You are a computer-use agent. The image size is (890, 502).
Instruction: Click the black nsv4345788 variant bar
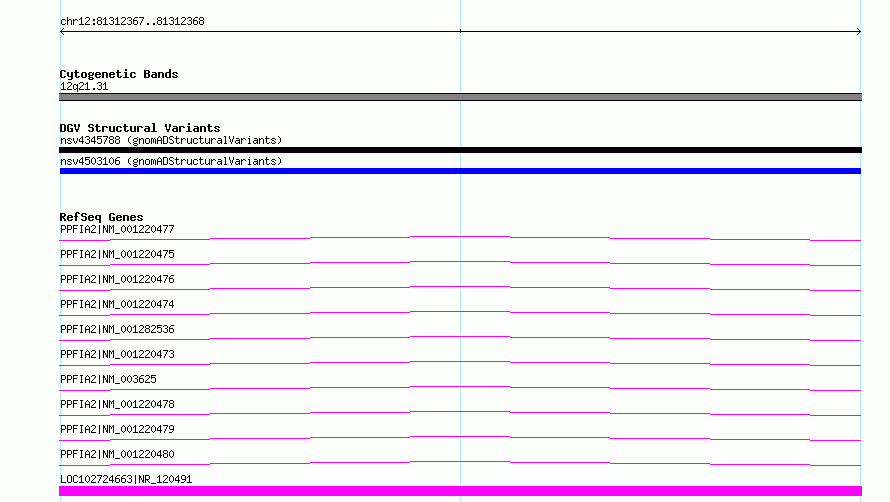[x=460, y=150]
